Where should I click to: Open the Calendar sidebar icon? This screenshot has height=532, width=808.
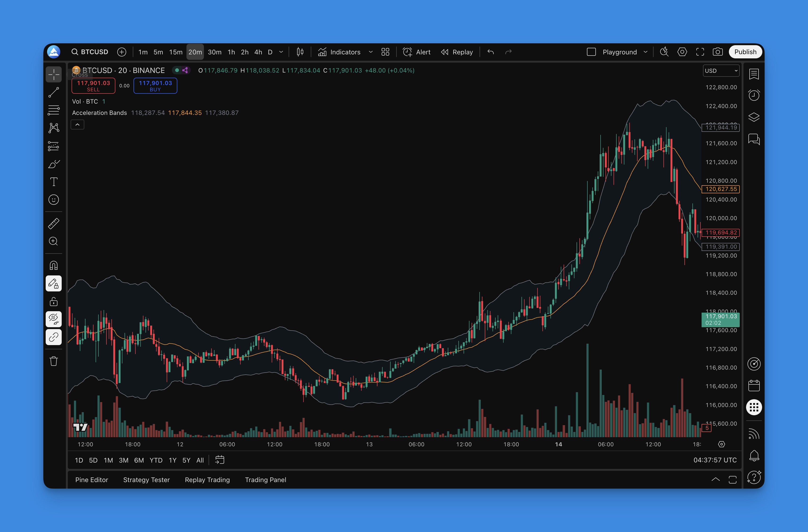[754, 386]
